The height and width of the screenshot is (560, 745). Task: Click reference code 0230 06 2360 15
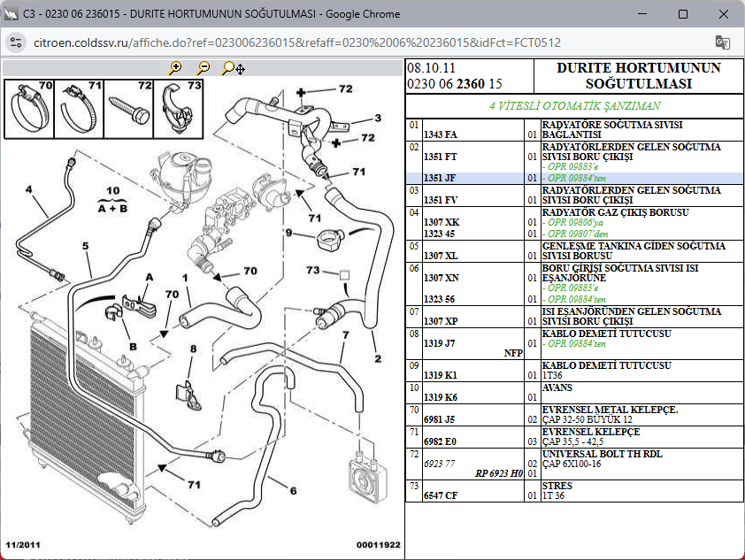[455, 84]
